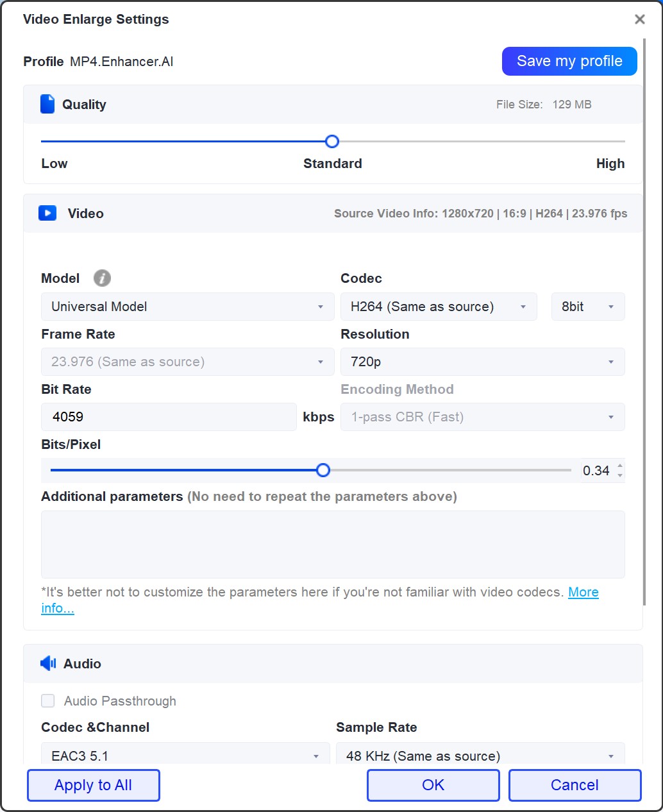Confirm settings with the OK button
The height and width of the screenshot is (812, 663).
pos(432,785)
